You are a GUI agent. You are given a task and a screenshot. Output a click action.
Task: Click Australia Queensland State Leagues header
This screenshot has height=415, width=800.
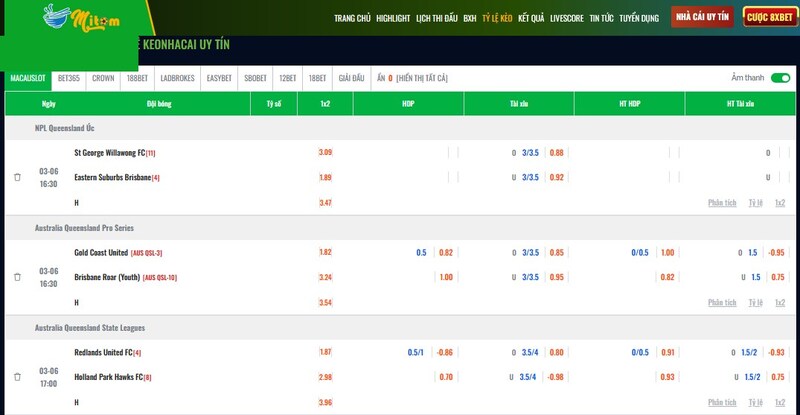pos(90,328)
